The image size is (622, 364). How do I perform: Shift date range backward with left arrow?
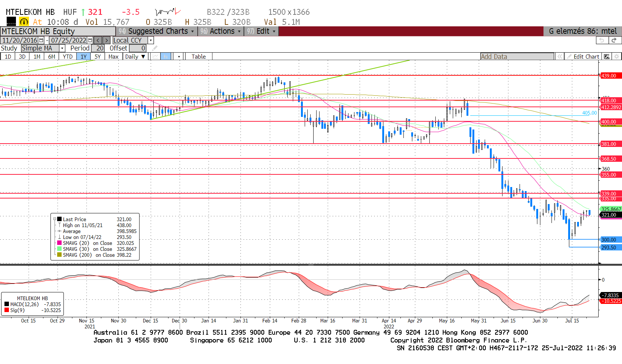click(x=98, y=40)
